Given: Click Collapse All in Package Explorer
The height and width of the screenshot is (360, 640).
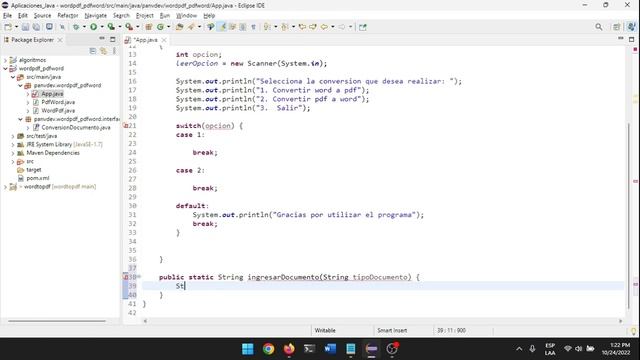Looking at the screenshot, I should (x=93, y=51).
